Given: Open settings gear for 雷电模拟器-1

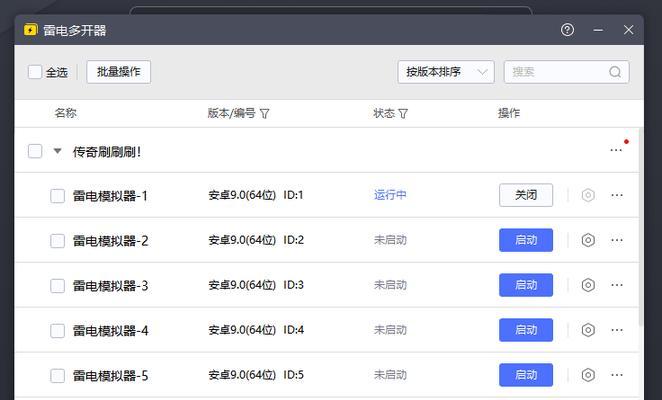Looking at the screenshot, I should [x=588, y=195].
